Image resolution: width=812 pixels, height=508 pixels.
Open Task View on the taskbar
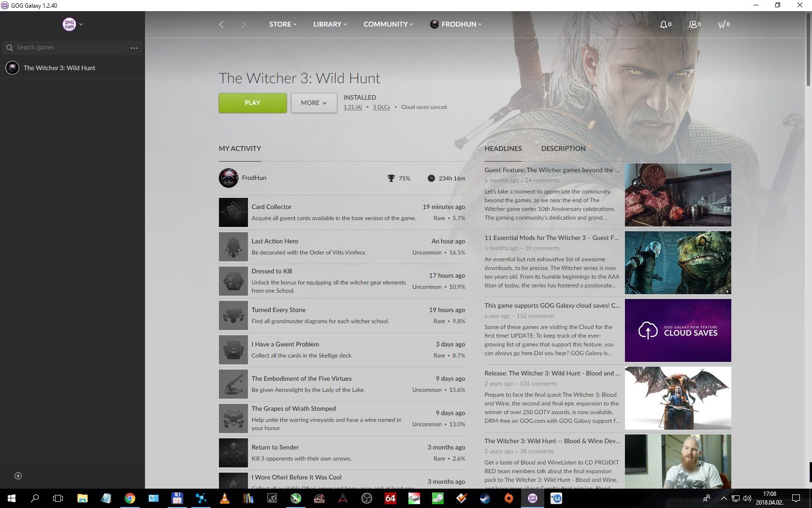58,498
